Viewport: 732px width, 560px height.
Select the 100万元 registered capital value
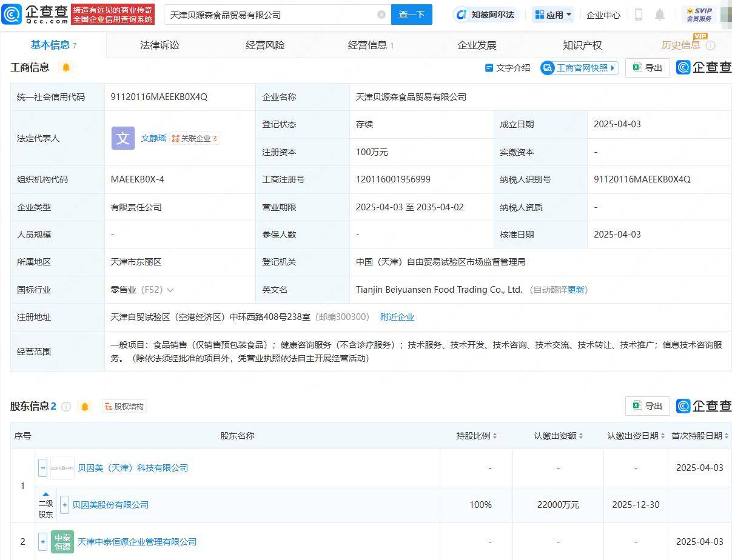pos(372,152)
